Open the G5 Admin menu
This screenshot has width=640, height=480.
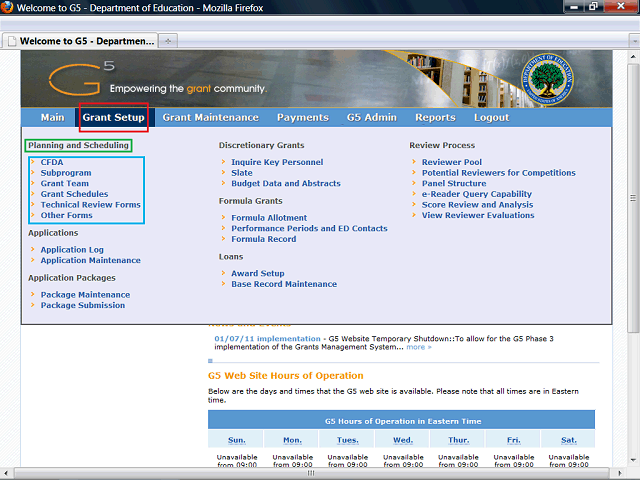pyautogui.click(x=372, y=118)
